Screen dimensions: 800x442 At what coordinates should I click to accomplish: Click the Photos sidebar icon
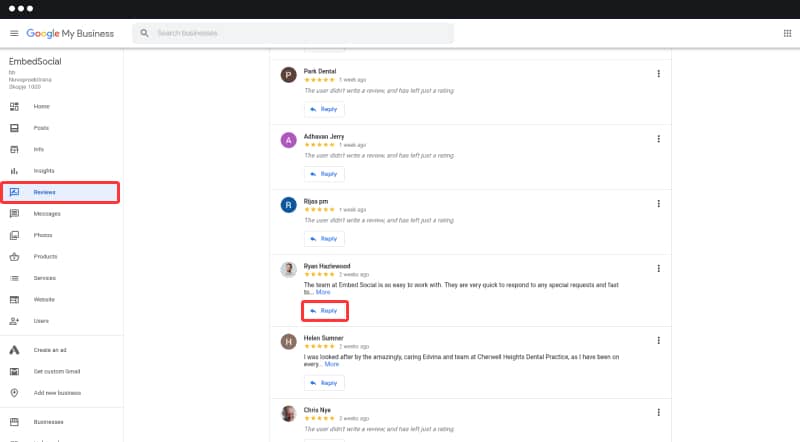click(14, 235)
